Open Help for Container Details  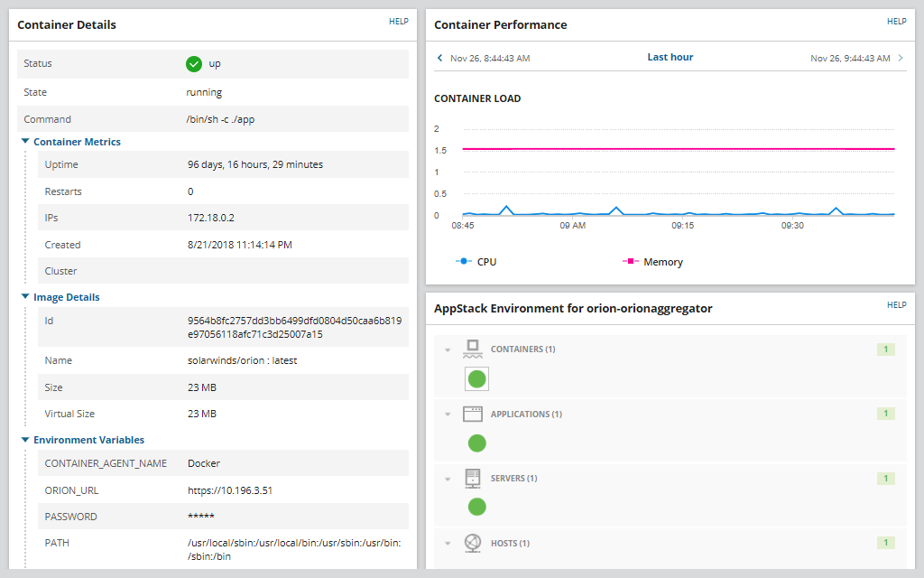coord(399,22)
